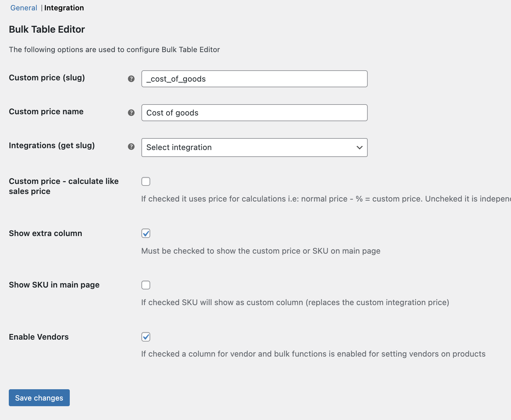Viewport: 511px width, 420px height.
Task: Click the Custom price name label
Action: [46, 111]
